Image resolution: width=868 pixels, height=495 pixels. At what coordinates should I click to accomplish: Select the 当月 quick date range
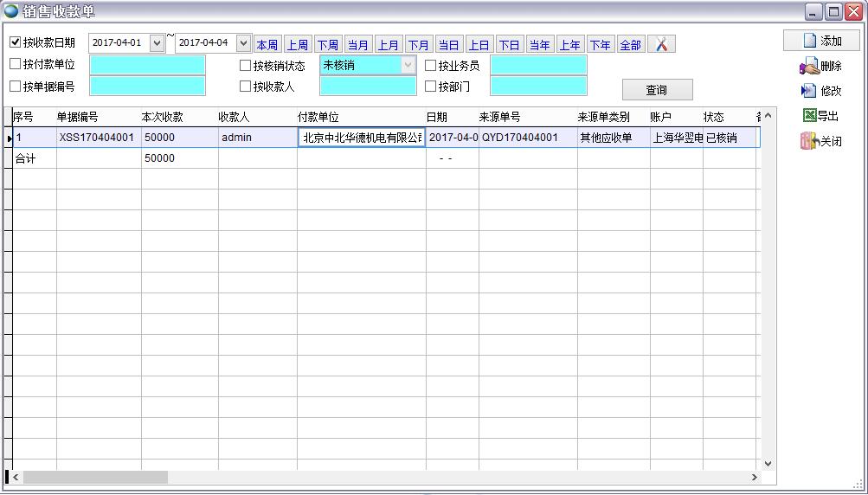[358, 45]
